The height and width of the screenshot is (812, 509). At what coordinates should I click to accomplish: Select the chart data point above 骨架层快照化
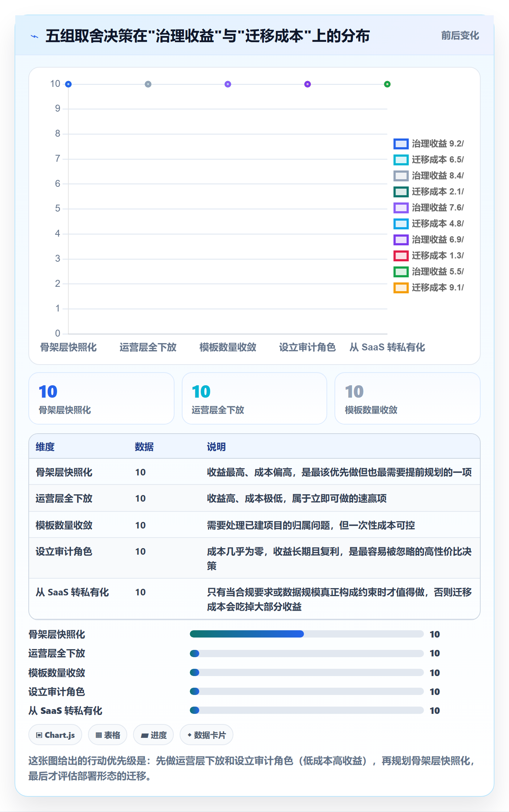point(68,84)
